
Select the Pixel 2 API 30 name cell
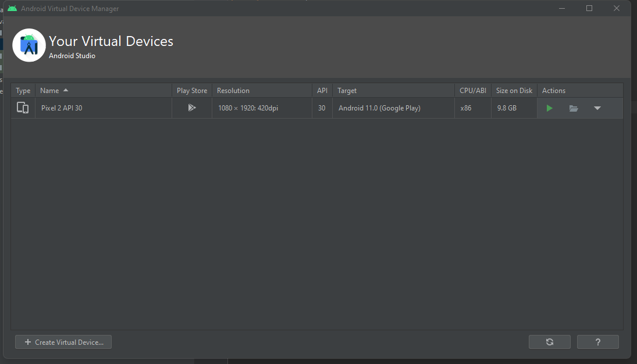coord(104,108)
